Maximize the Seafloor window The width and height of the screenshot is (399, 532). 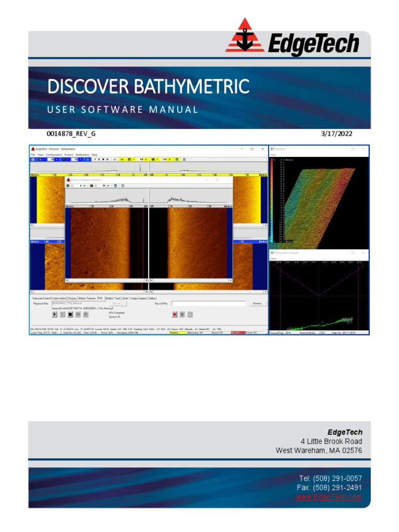coord(352,149)
